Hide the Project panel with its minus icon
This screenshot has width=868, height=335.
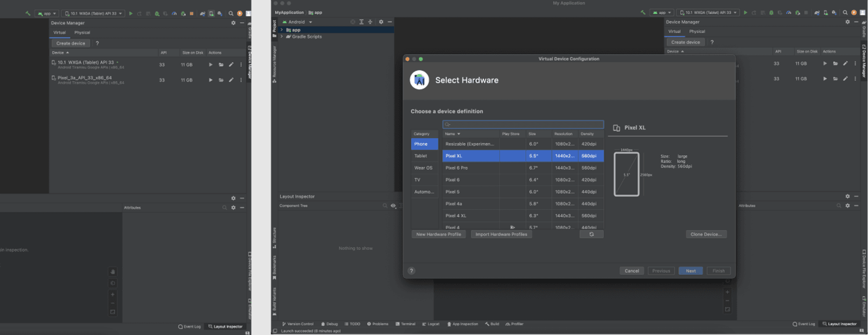[x=390, y=22]
